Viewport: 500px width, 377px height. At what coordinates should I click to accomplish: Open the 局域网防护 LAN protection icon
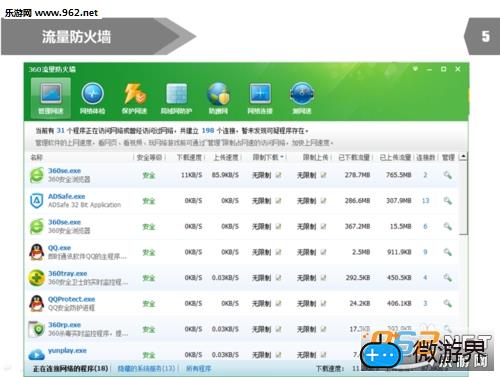pyautogui.click(x=176, y=98)
